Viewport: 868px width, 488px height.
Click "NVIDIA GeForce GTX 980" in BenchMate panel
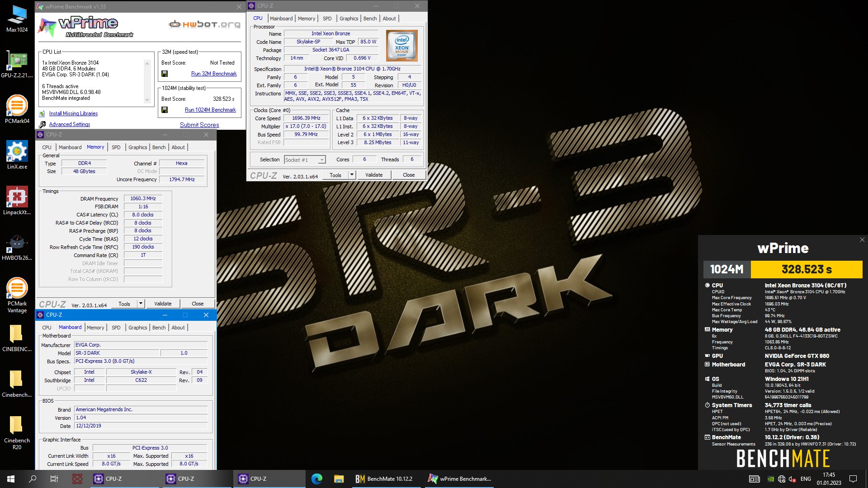pos(797,356)
